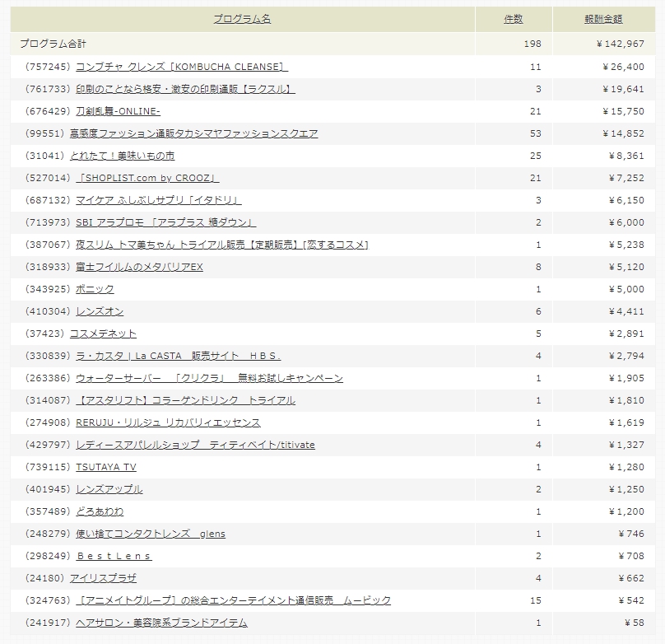Click amount ¥662 in アイリスプラザ row
The image size is (665, 644).
[x=631, y=578]
